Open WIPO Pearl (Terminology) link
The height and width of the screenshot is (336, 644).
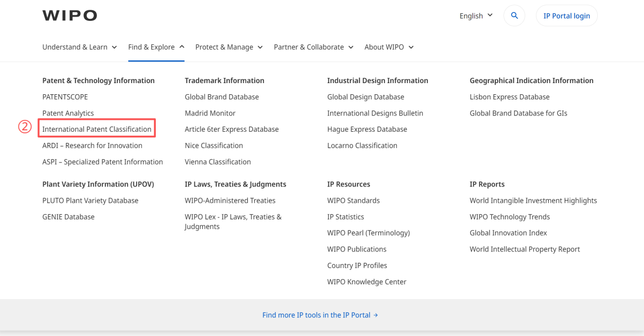368,233
